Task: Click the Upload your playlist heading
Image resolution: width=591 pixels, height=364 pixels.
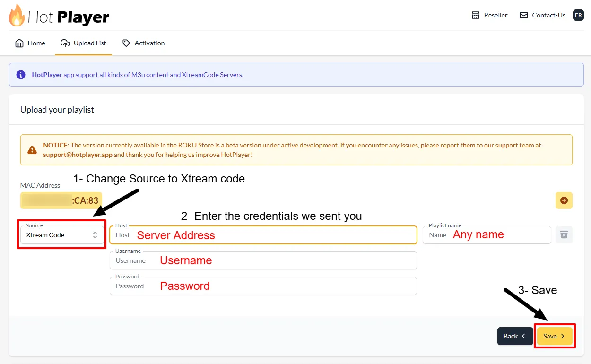Action: point(57,110)
